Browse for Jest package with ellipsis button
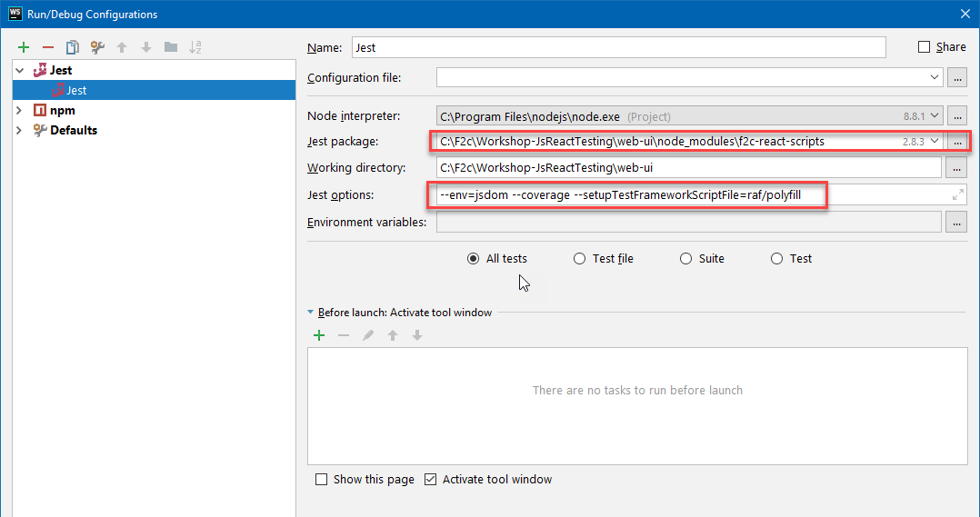The image size is (980, 517). tap(957, 142)
